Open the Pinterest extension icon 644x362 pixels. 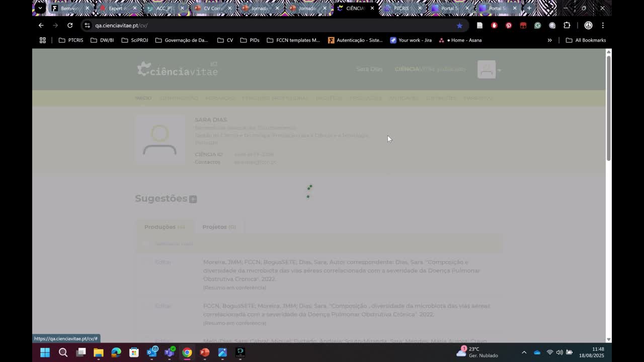(x=509, y=25)
